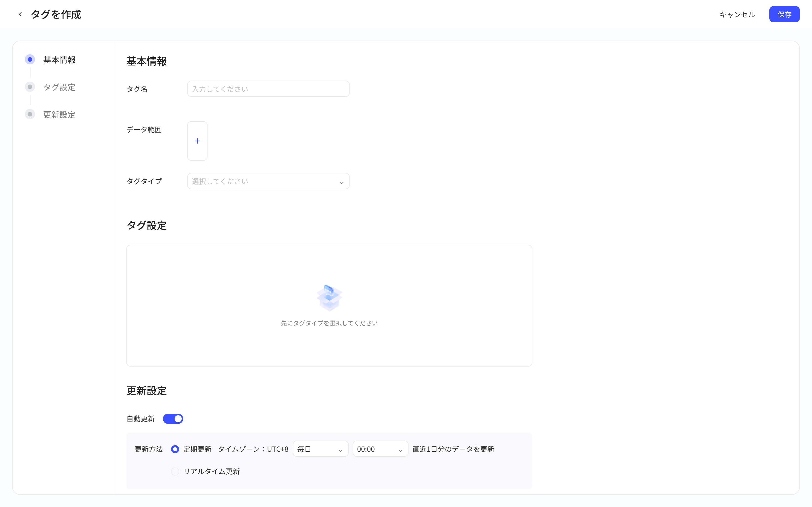Screen dimensions: 812x507
Task: Open the 毎日 frequency dropdown
Action: pos(320,449)
